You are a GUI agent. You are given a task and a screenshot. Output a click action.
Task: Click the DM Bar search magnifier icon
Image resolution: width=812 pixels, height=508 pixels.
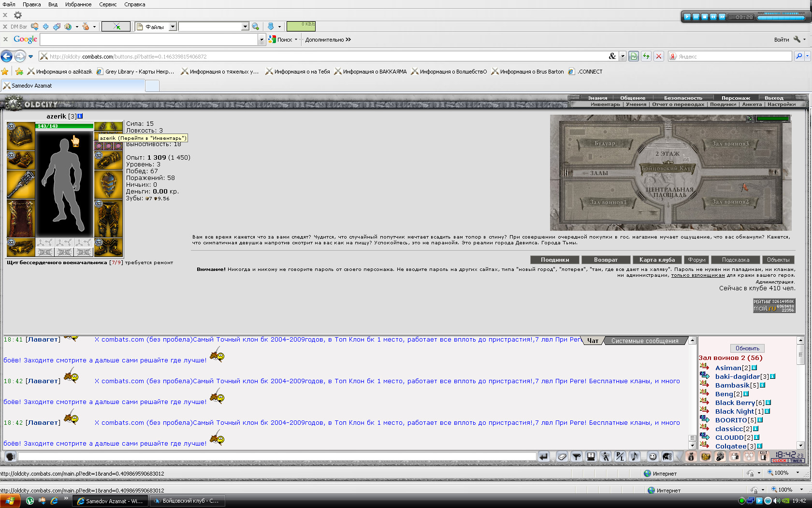click(255, 27)
